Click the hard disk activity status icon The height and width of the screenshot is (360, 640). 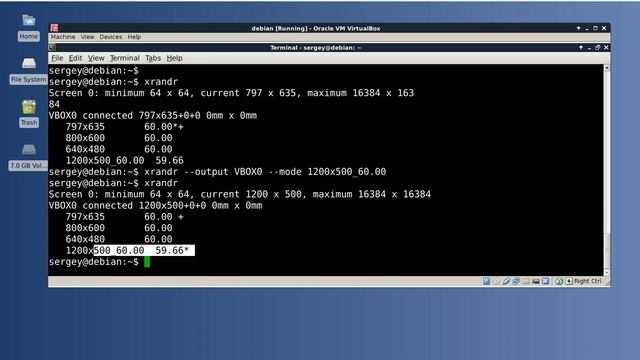click(486, 281)
